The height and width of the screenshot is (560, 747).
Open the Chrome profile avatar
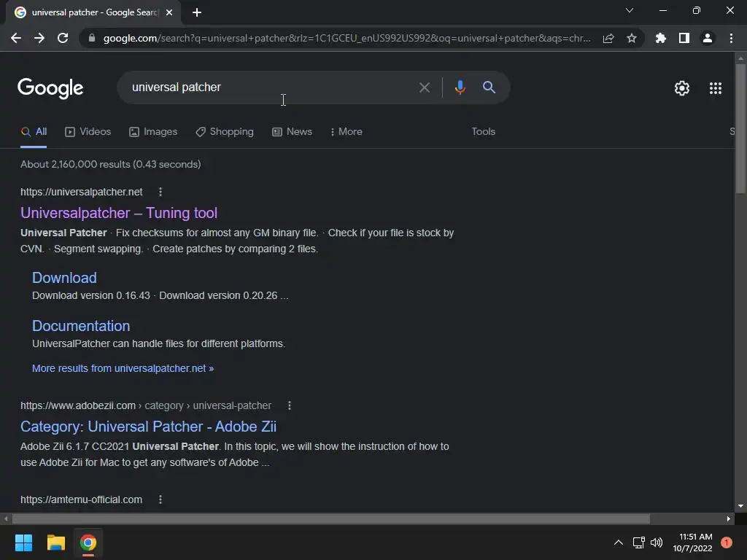click(x=708, y=38)
